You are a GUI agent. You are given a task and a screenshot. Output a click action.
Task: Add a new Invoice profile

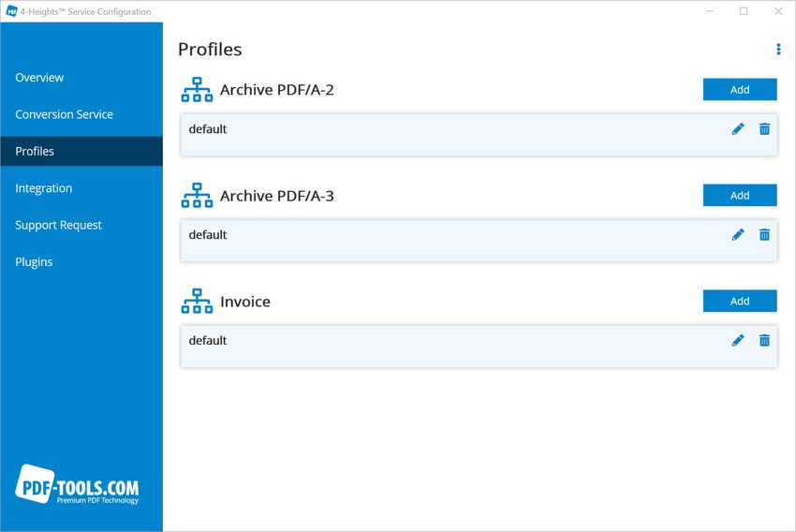[x=740, y=301]
